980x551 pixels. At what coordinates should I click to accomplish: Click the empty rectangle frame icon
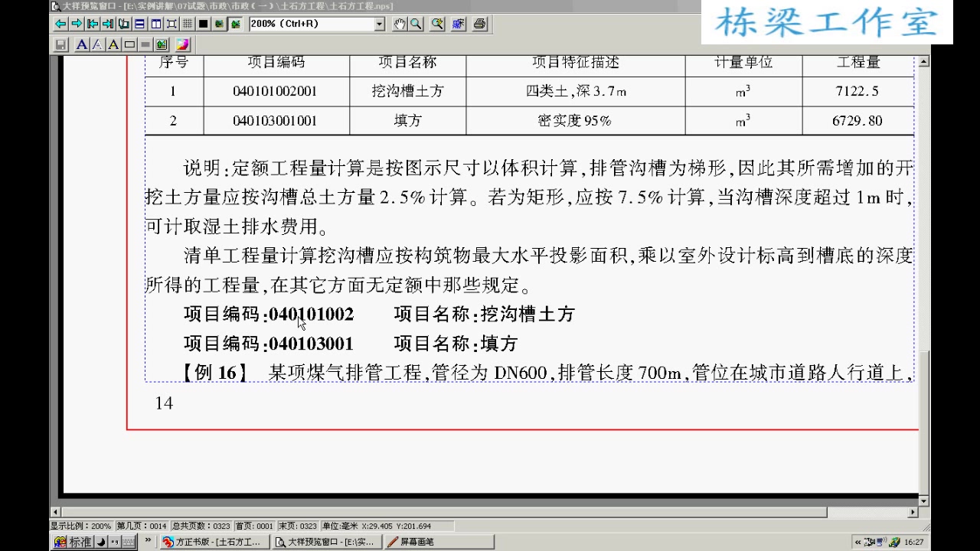129,44
